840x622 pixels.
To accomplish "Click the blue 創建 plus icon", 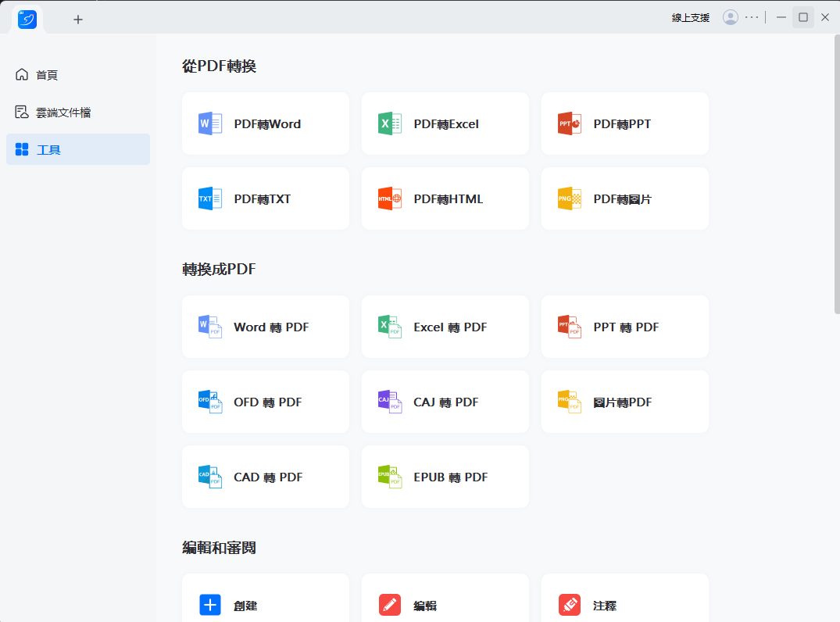I will (210, 605).
